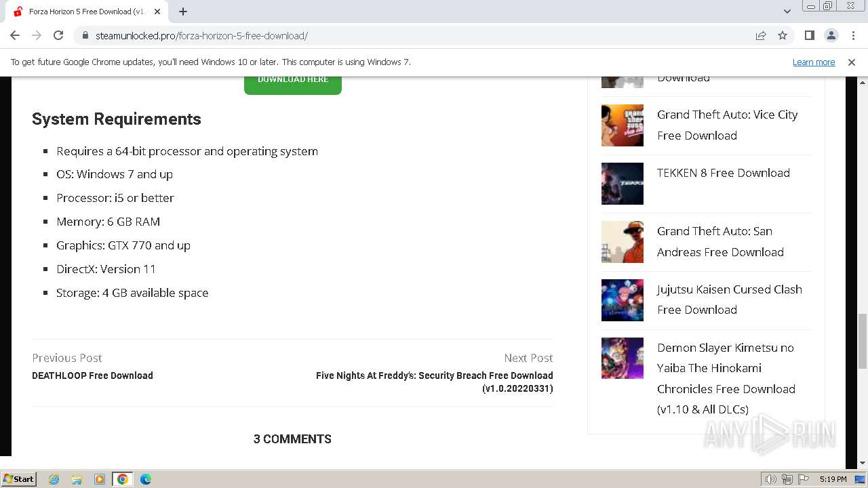Close the Forza Horizon 5 tab
Screen dimensions: 868x488
pos(157,12)
